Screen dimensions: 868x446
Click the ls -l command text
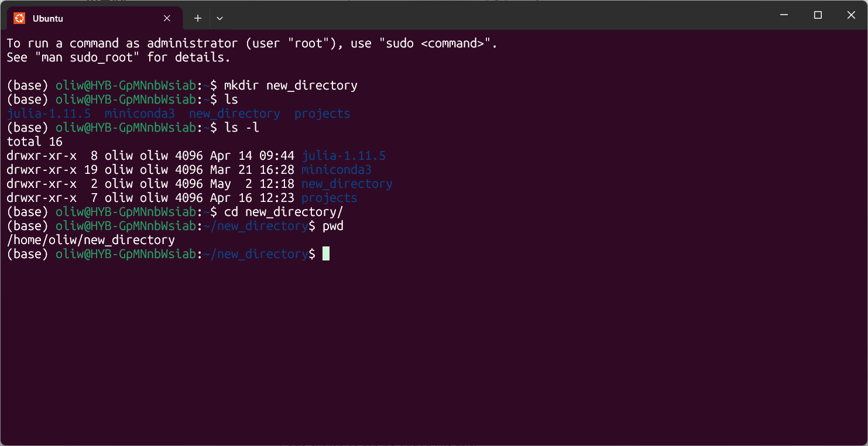tap(241, 128)
